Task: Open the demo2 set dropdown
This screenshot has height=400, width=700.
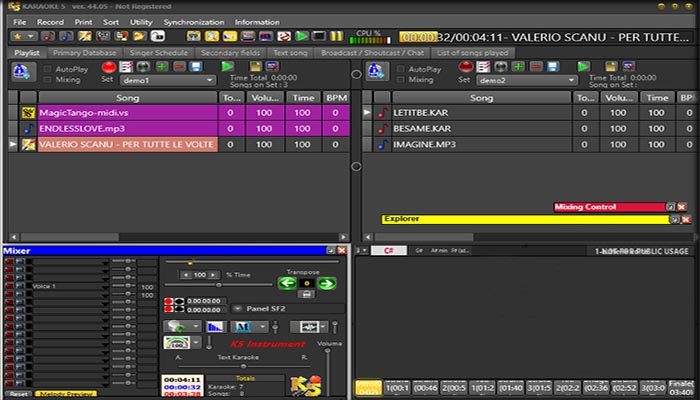Action: [x=527, y=80]
